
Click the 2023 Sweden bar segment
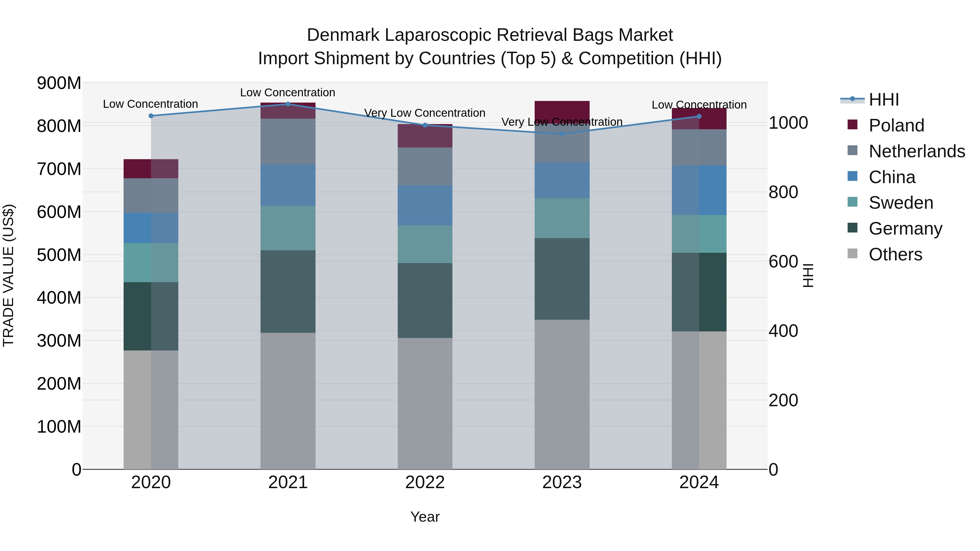562,218
